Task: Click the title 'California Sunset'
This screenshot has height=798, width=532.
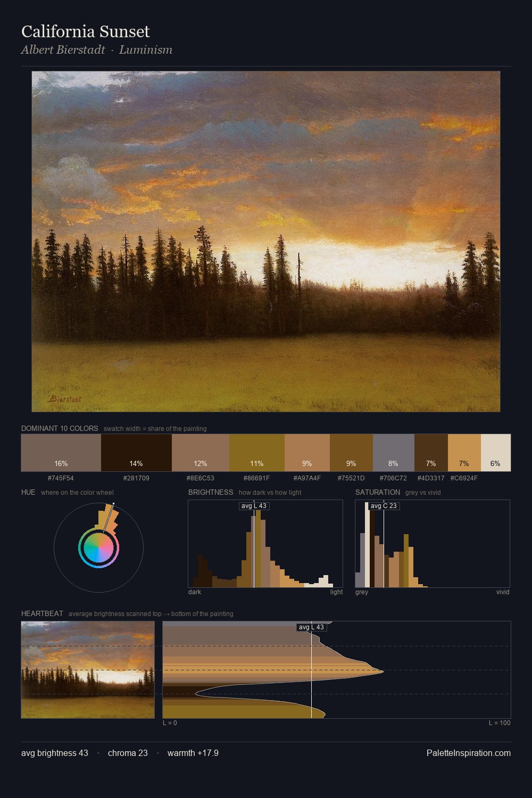Action: click(86, 31)
